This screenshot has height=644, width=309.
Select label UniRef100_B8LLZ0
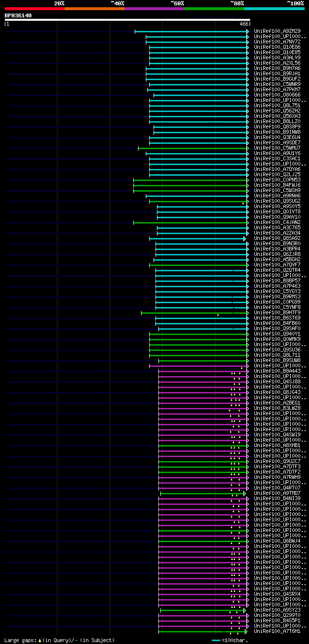point(277,122)
